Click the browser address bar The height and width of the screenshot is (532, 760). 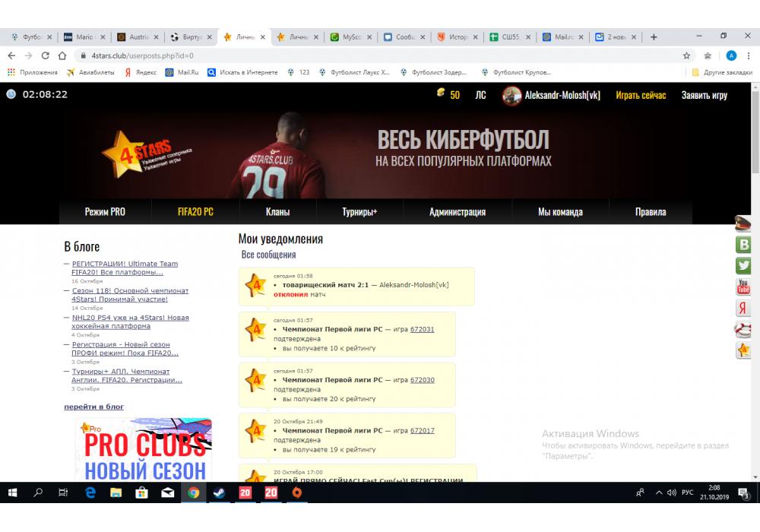380,55
